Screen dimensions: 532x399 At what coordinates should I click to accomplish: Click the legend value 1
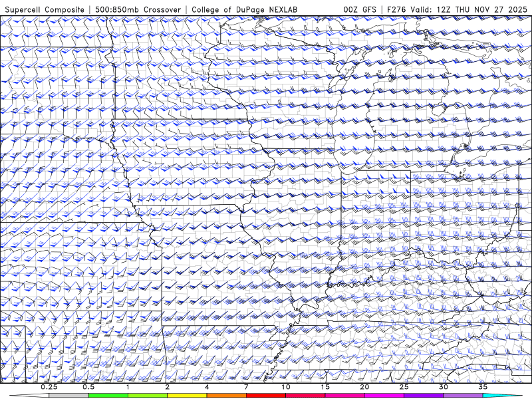pyautogui.click(x=128, y=387)
